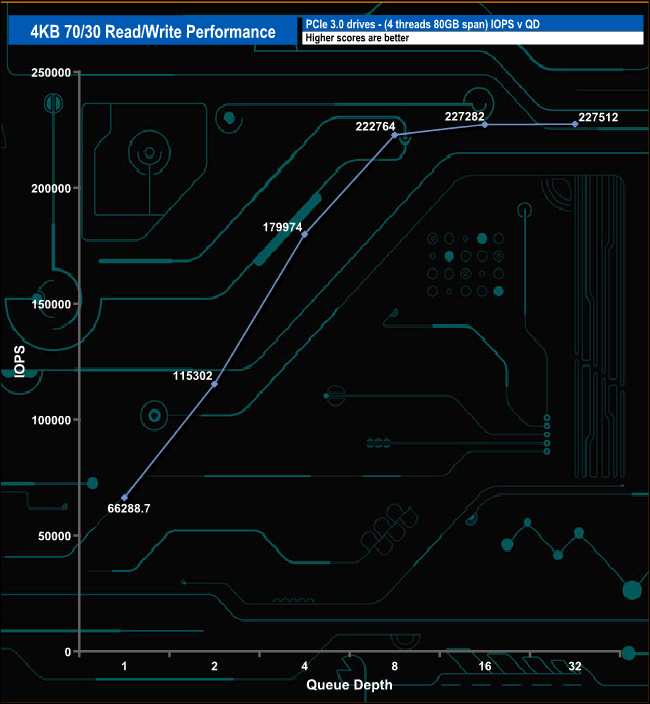
Task: Select the data point at queue depth 32
Action: [x=575, y=124]
